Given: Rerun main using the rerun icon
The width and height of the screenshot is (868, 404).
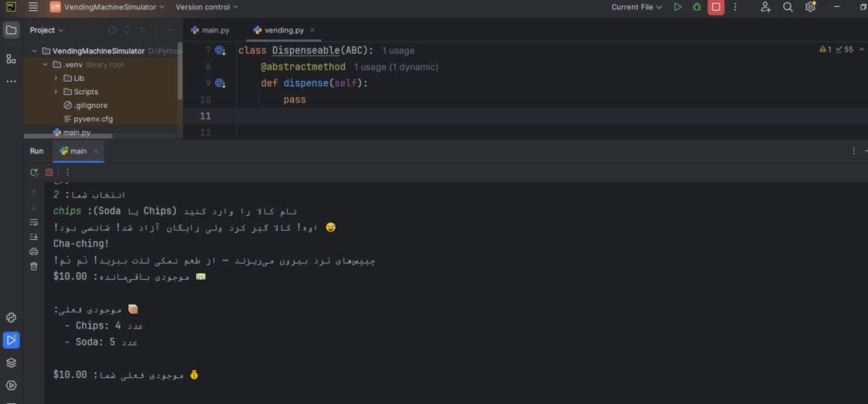Looking at the screenshot, I should (34, 172).
